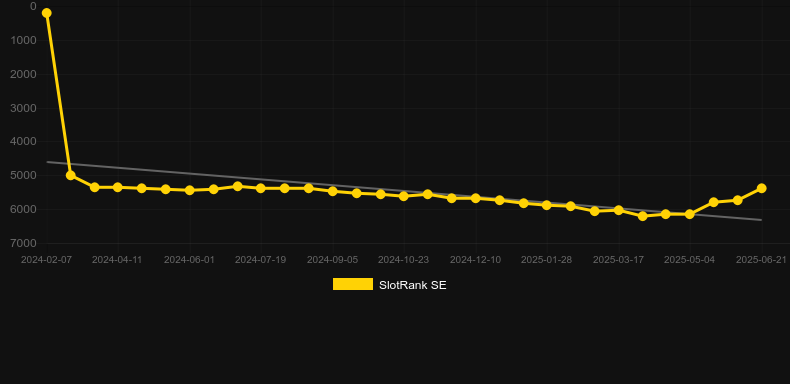Viewport: 790px width, 384px height.
Task: Toggle the SlotRank SE legend label
Action: click(412, 285)
